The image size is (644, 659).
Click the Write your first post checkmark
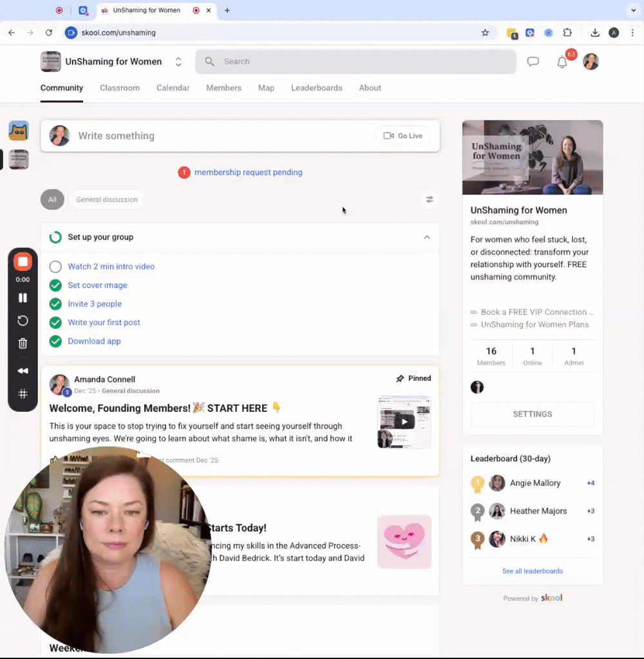coord(55,323)
